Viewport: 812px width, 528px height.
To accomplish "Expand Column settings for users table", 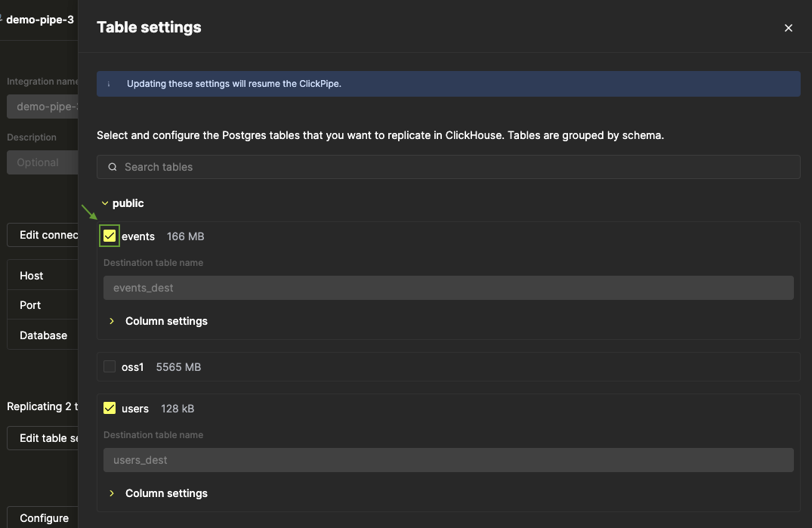I will (112, 494).
